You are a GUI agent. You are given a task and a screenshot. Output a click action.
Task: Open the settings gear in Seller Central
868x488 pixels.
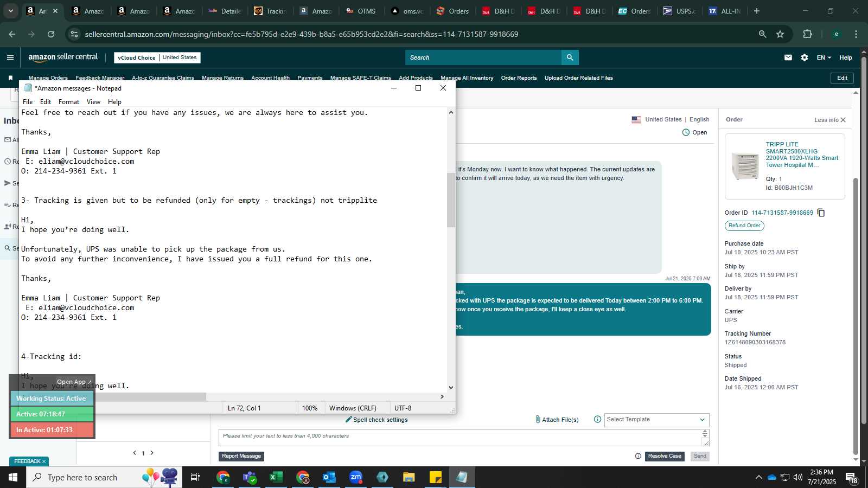(805, 57)
